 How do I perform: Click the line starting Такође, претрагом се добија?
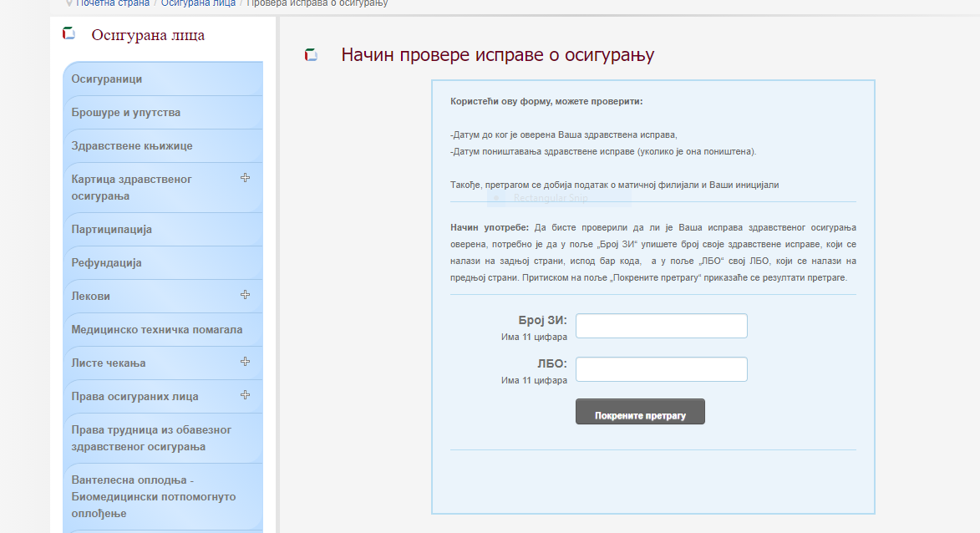pyautogui.click(x=614, y=185)
